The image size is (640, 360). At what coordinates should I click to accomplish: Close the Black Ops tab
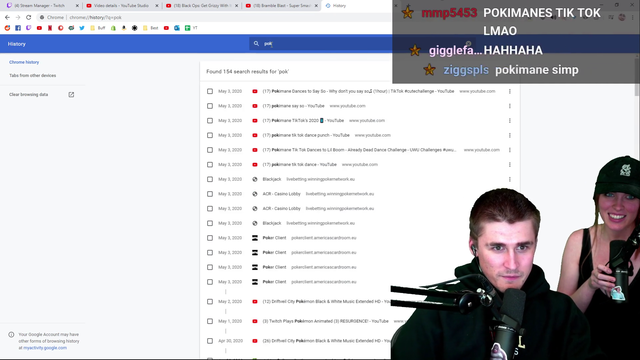pyautogui.click(x=236, y=6)
